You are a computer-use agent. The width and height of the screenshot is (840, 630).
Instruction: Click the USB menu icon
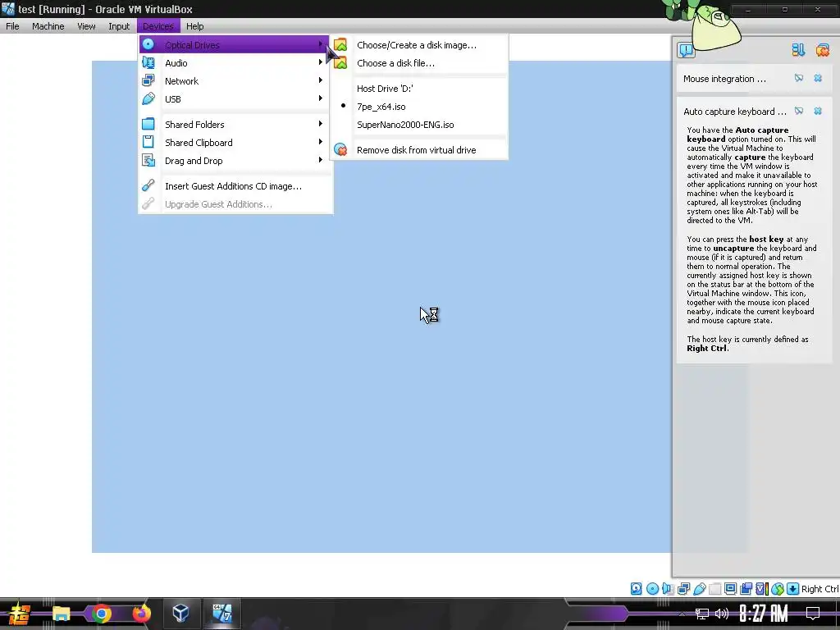(x=148, y=98)
